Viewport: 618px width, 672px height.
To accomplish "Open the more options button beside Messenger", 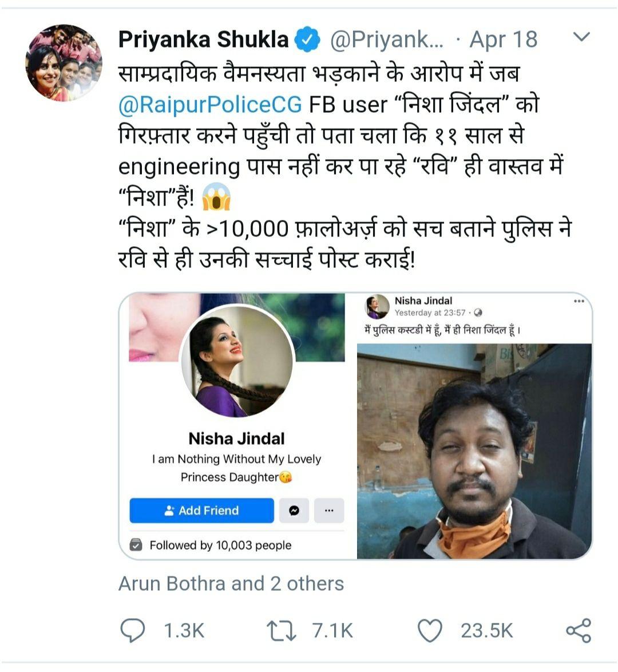I will coord(329,511).
